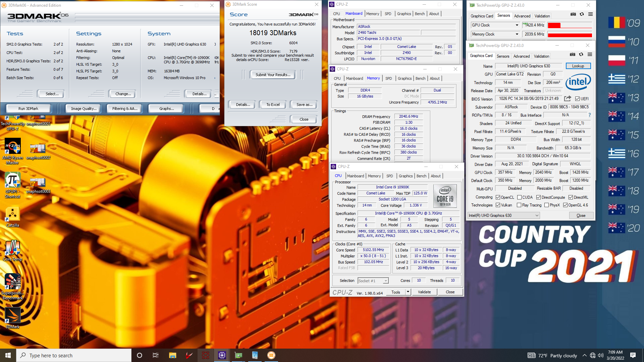Switch to Mainboard tab in bottom CPU-Z window
This screenshot has width=644, height=362.
(x=356, y=176)
